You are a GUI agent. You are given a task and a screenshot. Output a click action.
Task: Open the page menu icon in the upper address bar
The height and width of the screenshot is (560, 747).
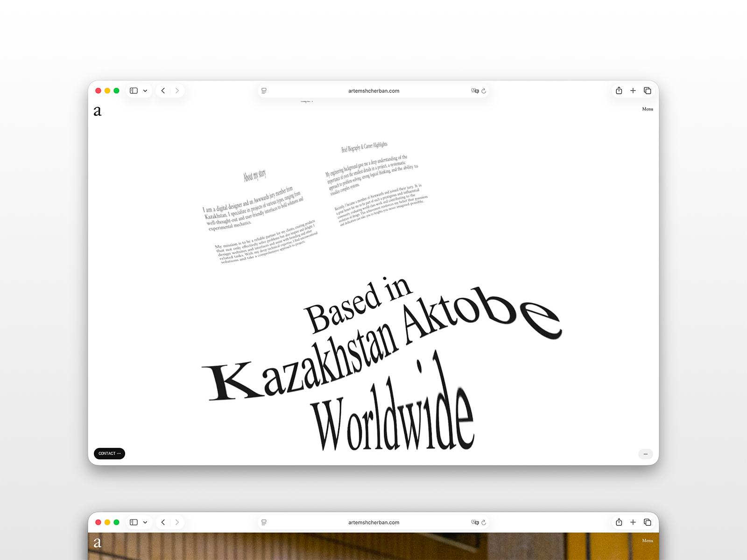[264, 91]
